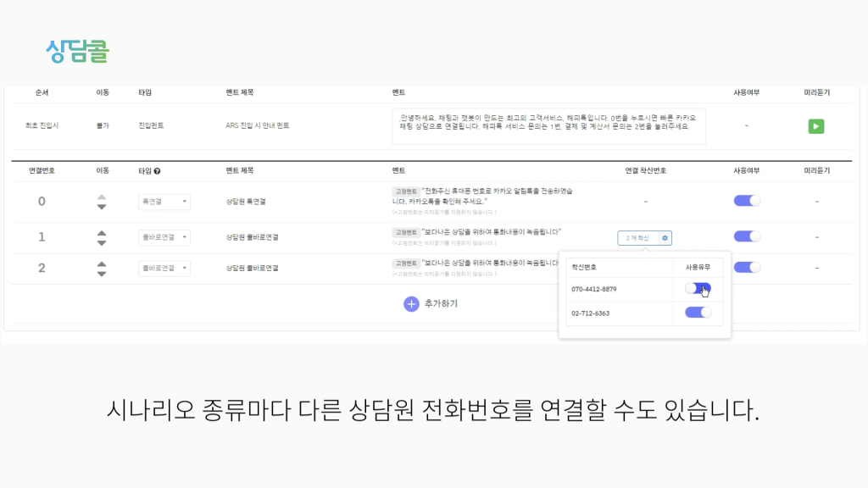Move row 2 up with arrow
Viewport: 868px width, 488px height.
point(102,264)
